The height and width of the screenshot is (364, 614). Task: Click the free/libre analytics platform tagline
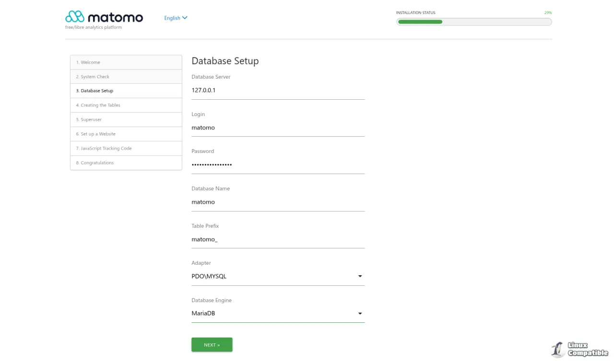tap(94, 27)
